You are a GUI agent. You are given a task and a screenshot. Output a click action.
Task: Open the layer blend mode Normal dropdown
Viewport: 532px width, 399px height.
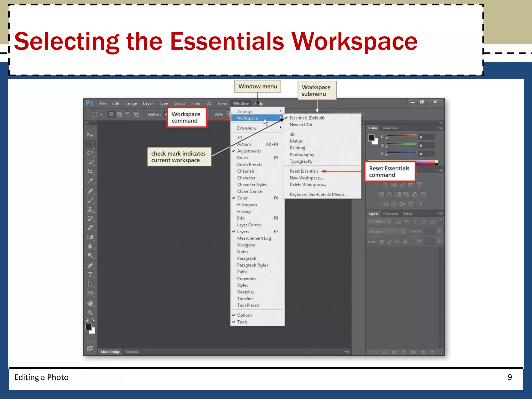(387, 231)
